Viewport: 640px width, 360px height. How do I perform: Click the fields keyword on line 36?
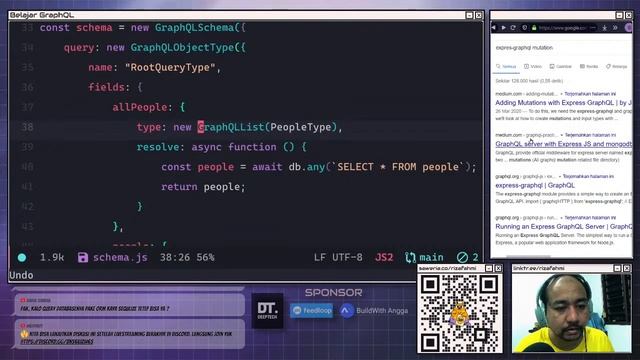click(107, 87)
